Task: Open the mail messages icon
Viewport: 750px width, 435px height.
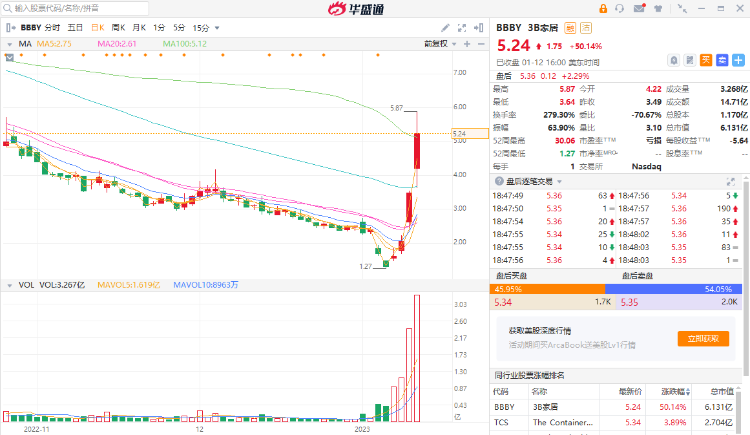Action: [639, 8]
